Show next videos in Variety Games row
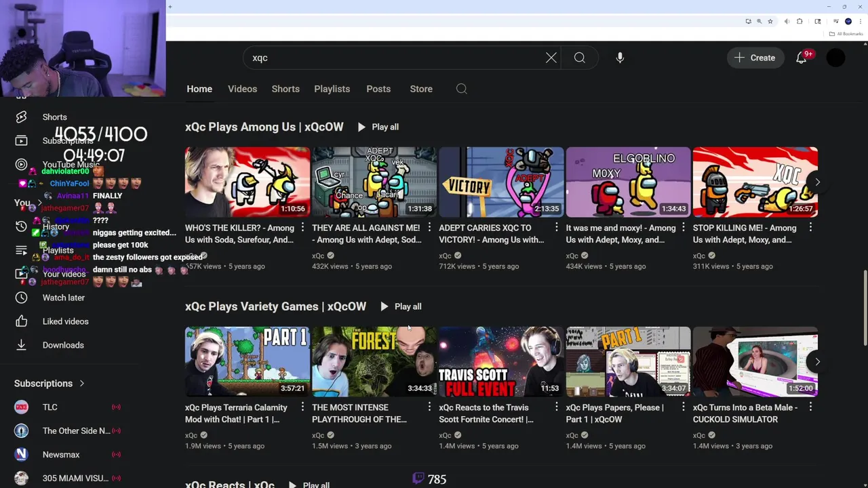Image resolution: width=868 pixels, height=488 pixels. [817, 361]
